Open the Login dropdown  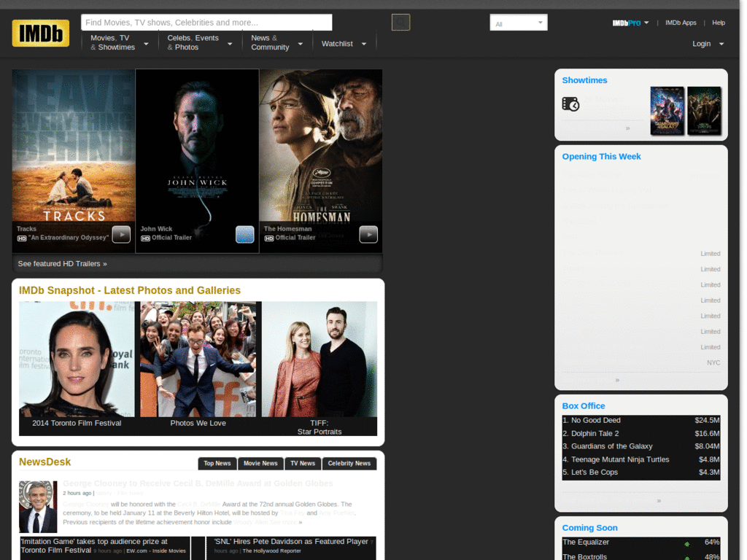click(x=708, y=43)
